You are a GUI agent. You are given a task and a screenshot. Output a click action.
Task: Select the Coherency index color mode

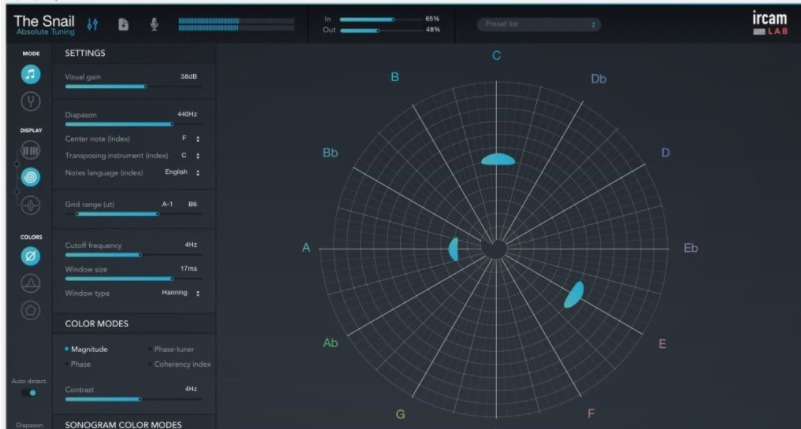(180, 364)
